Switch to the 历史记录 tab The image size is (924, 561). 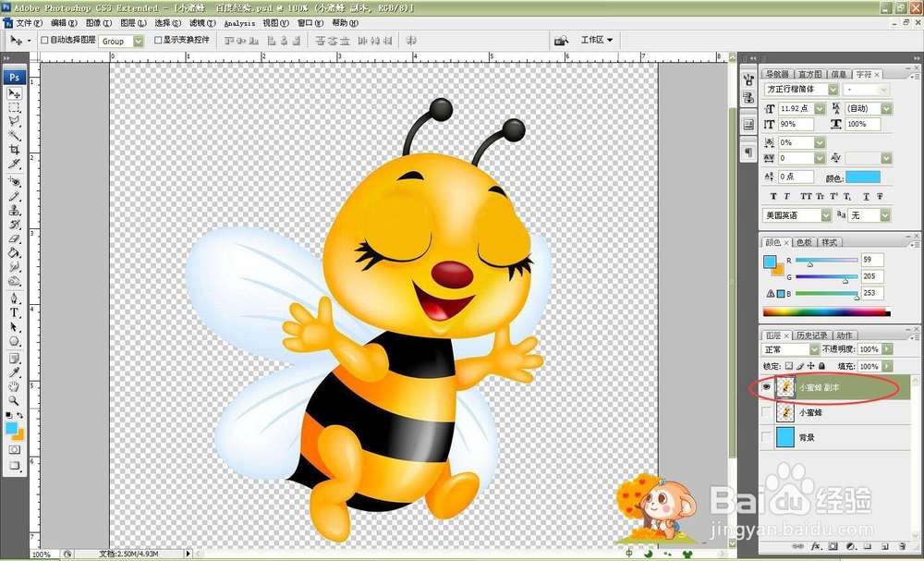(x=812, y=335)
